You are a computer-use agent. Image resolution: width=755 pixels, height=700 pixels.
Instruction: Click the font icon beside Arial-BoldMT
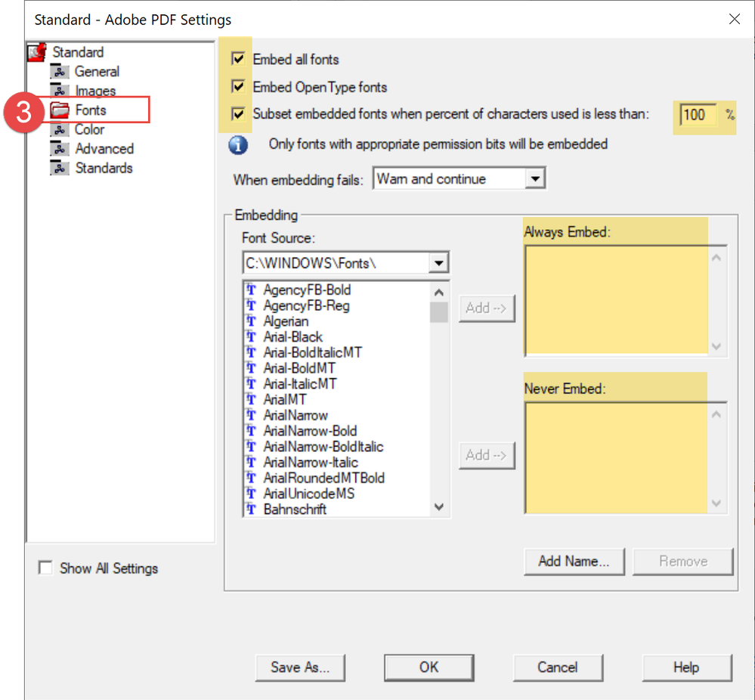tap(252, 368)
